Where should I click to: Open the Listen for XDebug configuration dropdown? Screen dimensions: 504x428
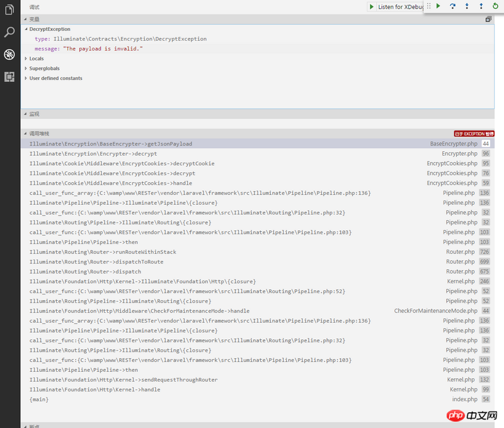click(x=401, y=7)
